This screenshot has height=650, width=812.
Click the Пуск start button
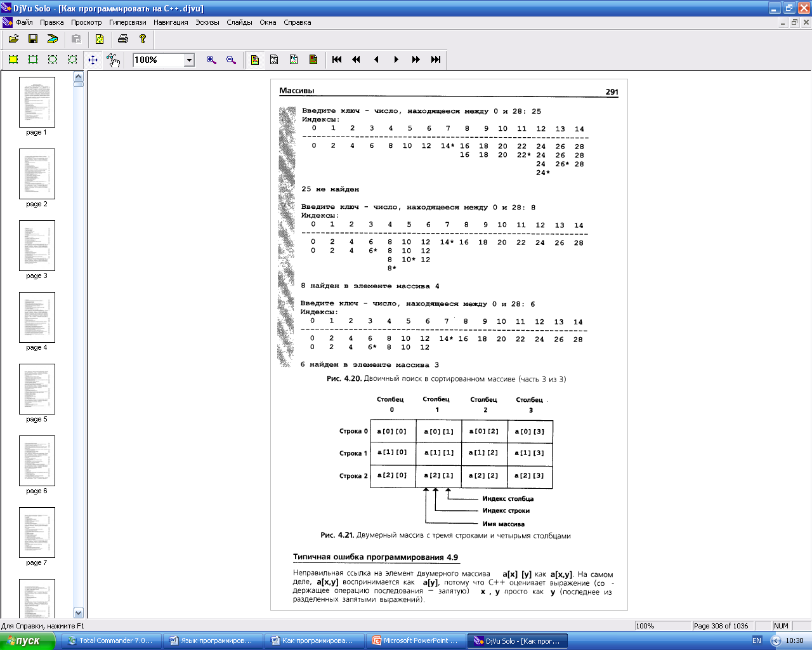pyautogui.click(x=27, y=641)
